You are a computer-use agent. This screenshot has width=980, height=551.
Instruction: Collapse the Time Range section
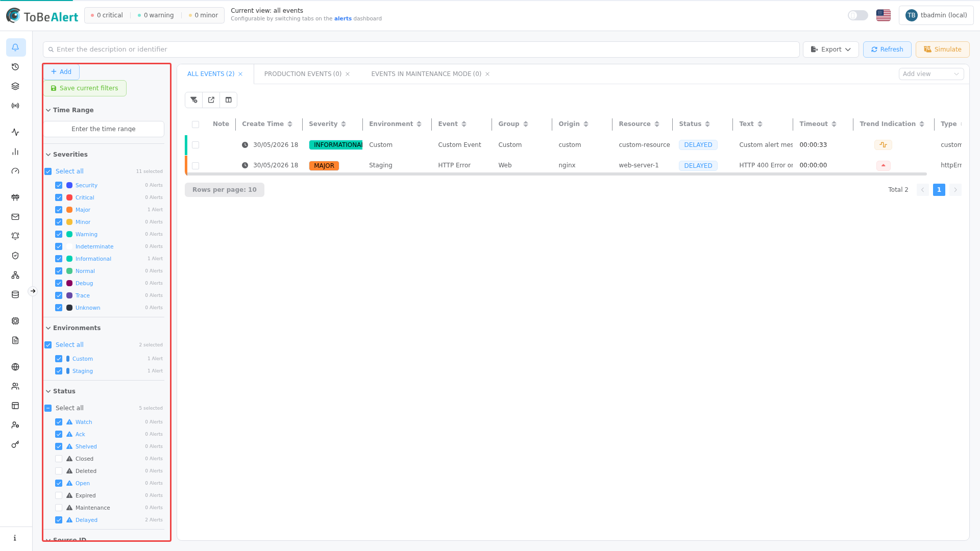(69, 110)
